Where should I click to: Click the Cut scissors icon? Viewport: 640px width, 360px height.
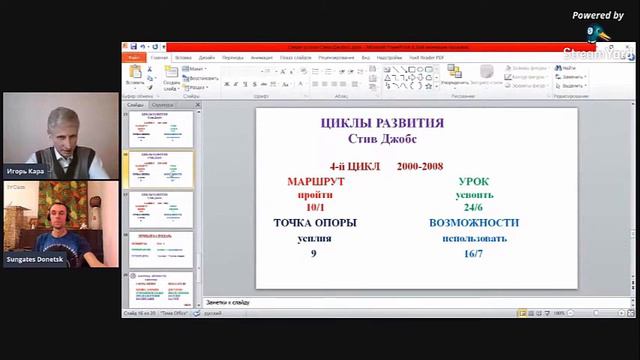pos(149,69)
